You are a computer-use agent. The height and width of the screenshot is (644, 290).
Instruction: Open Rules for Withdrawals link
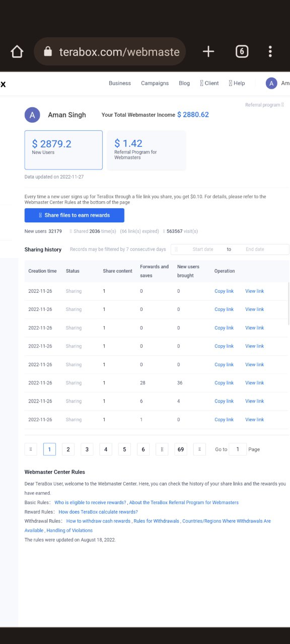click(156, 521)
